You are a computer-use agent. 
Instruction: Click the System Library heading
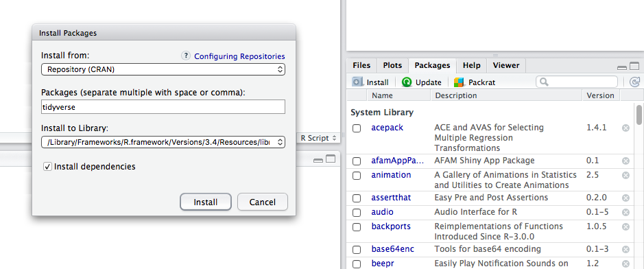click(x=382, y=112)
